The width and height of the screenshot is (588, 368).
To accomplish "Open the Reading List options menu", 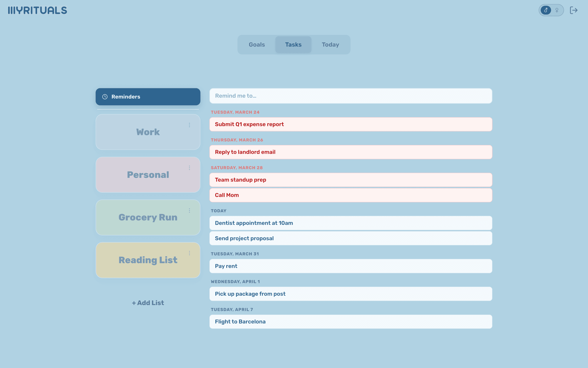I will coord(190,253).
